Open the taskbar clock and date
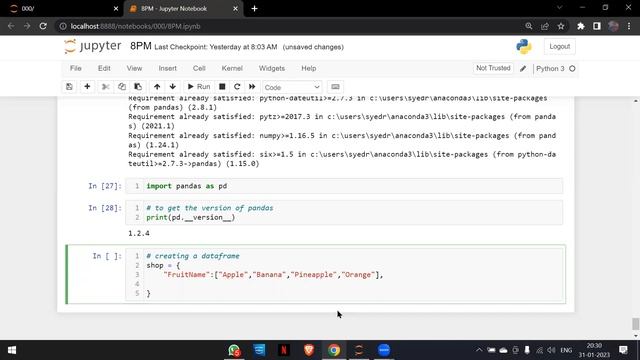Viewport: 640px width, 360px height. (x=594, y=350)
